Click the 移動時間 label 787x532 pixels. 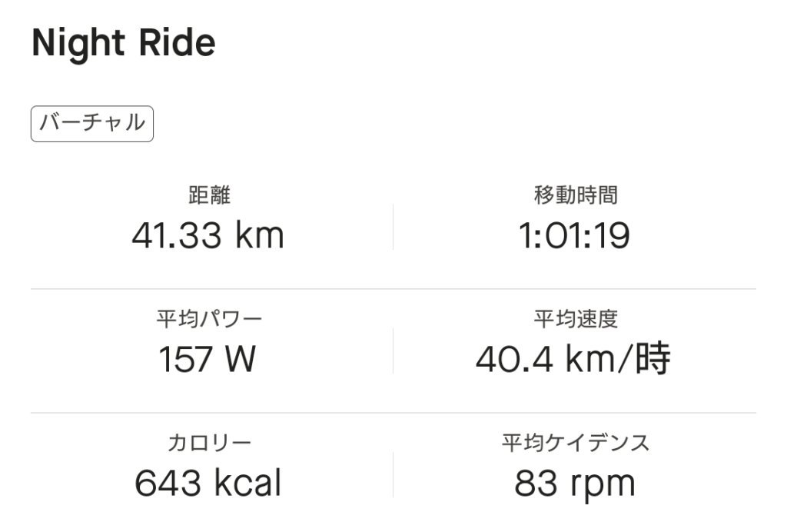(576, 195)
